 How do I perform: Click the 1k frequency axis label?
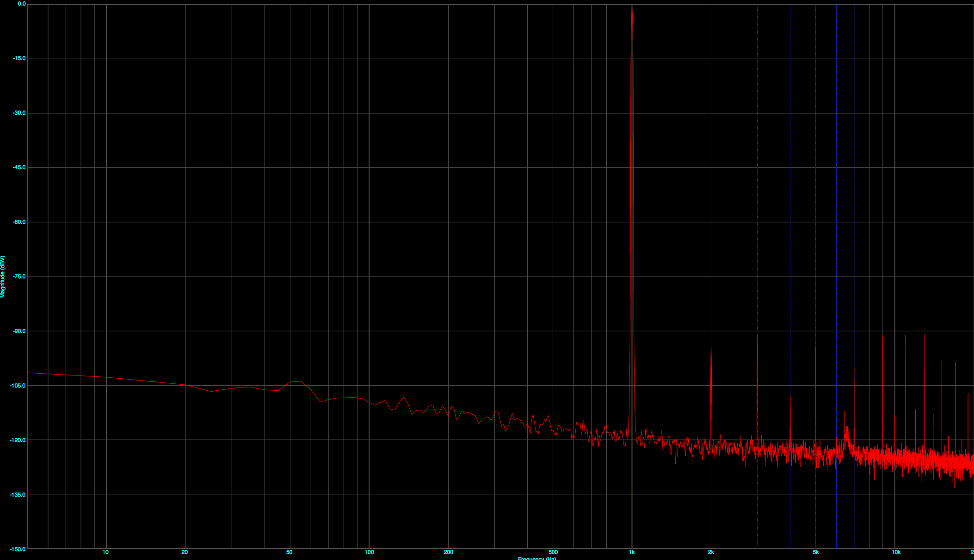pos(632,552)
